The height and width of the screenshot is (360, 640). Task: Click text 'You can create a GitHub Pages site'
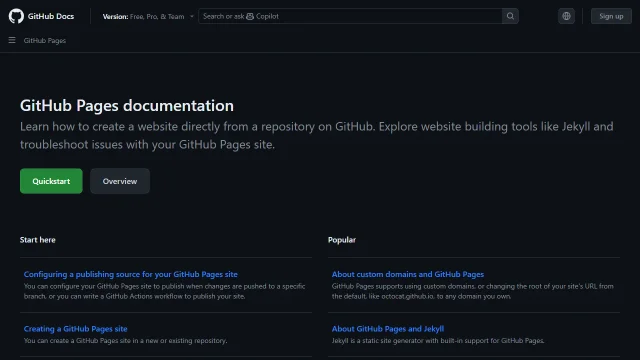77,340
